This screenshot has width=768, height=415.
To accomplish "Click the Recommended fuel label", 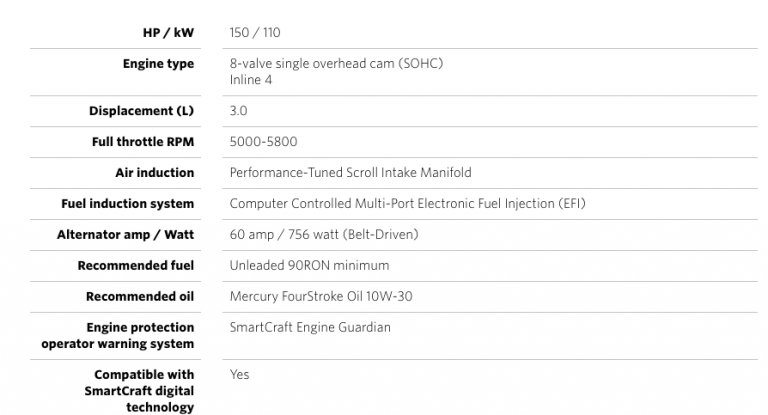I will pyautogui.click(x=136, y=266).
